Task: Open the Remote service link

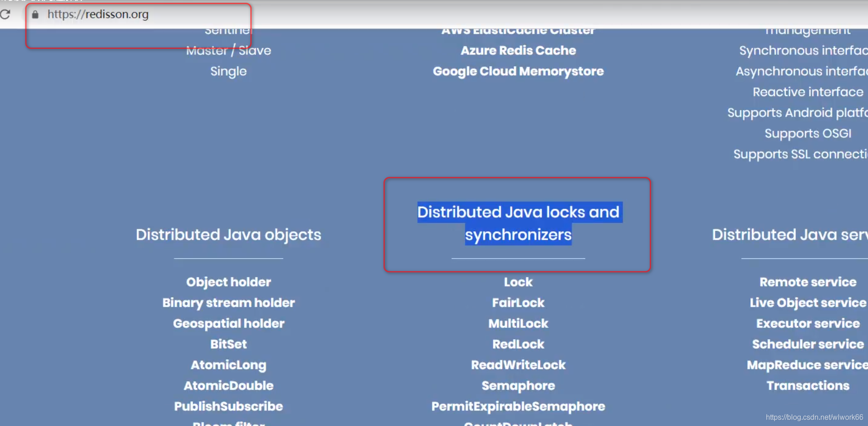Action: (808, 282)
